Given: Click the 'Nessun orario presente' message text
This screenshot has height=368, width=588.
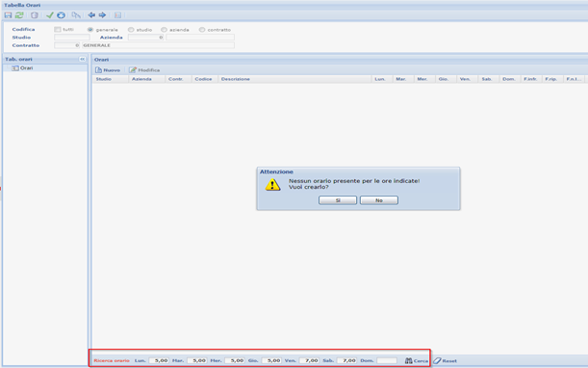Looking at the screenshot, I should pyautogui.click(x=354, y=181).
